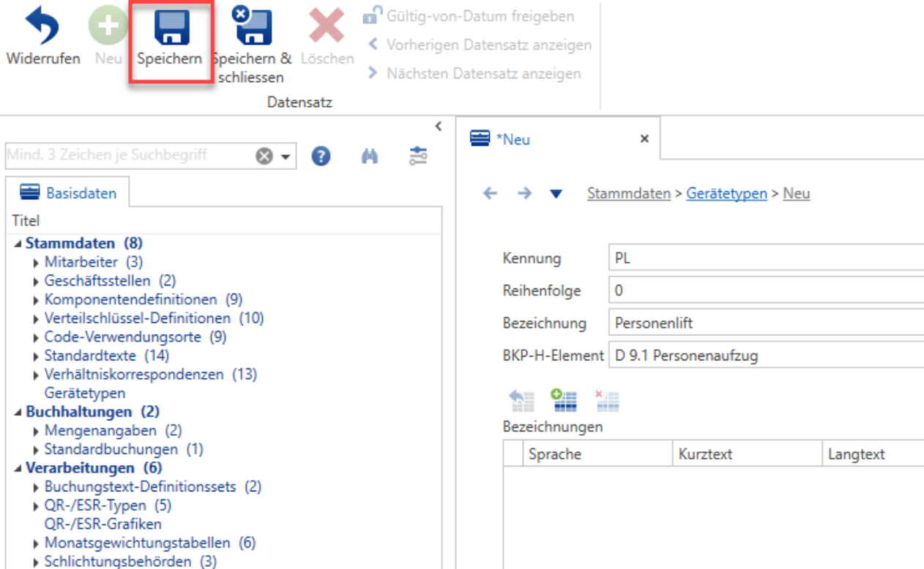Click the Sprache column header

tap(597, 454)
